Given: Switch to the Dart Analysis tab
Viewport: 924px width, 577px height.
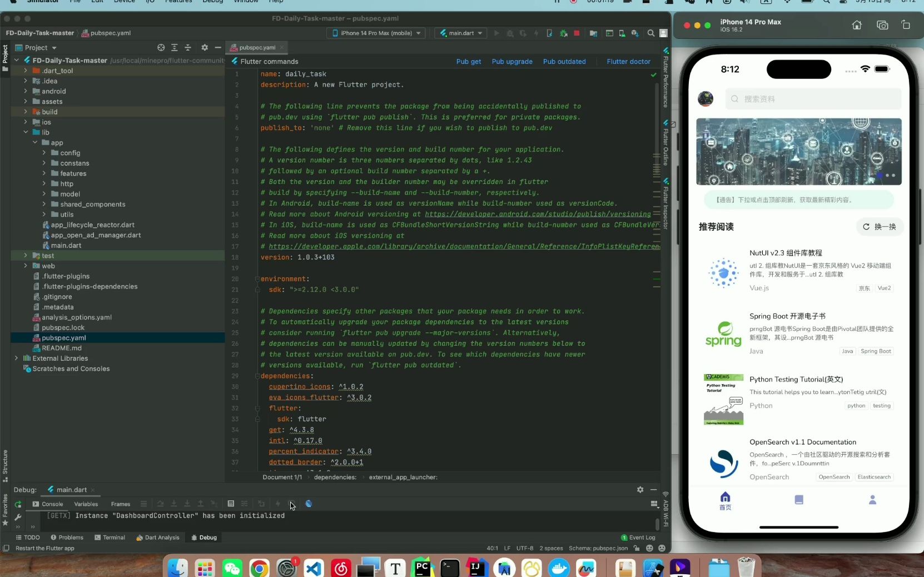Looking at the screenshot, I should 158,538.
